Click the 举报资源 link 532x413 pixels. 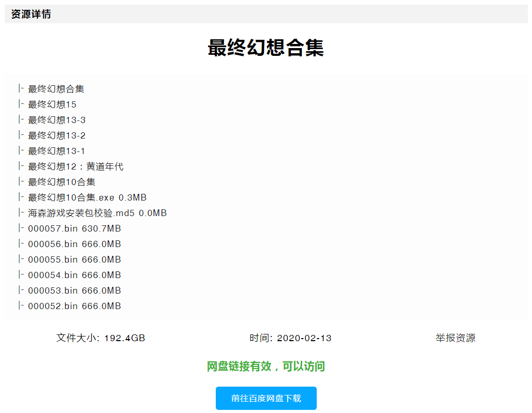[455, 338]
